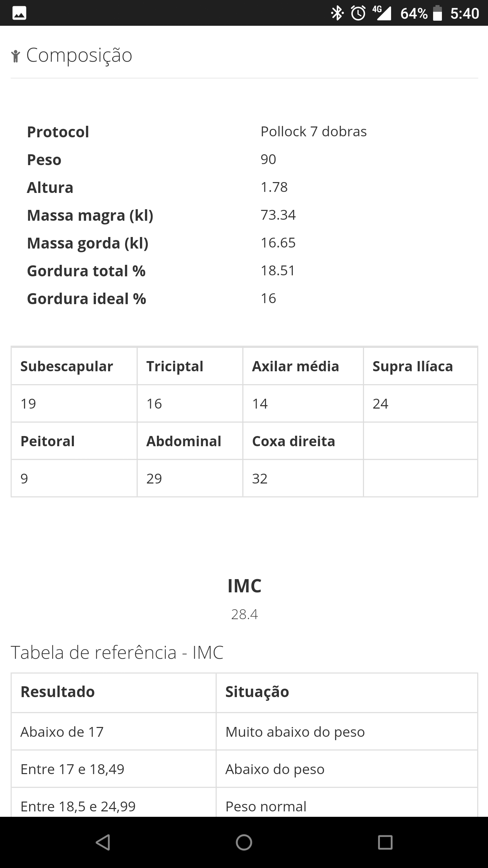Tap the person icon beside Composição
This screenshot has width=488, height=868.
coord(15,56)
